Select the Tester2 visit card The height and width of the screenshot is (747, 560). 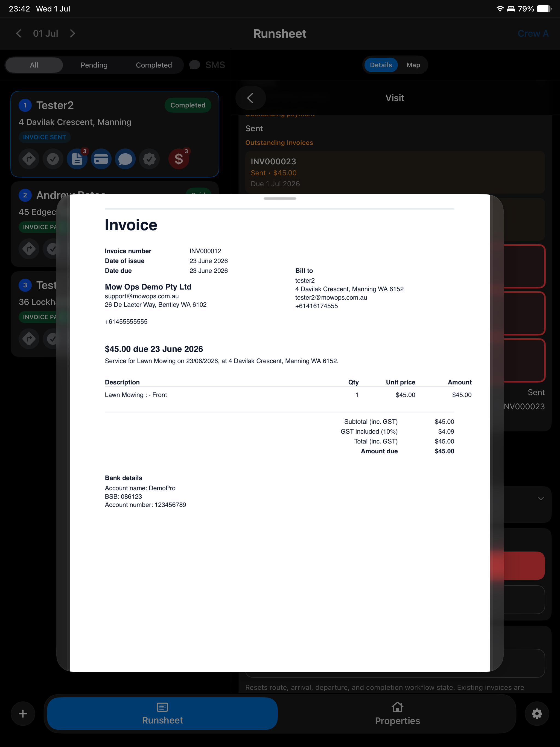tap(115, 134)
